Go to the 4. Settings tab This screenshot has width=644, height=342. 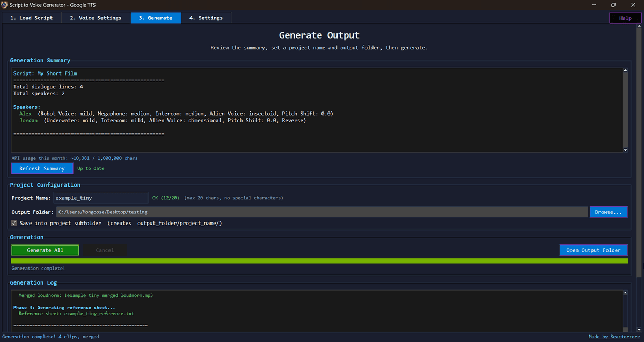(x=206, y=18)
